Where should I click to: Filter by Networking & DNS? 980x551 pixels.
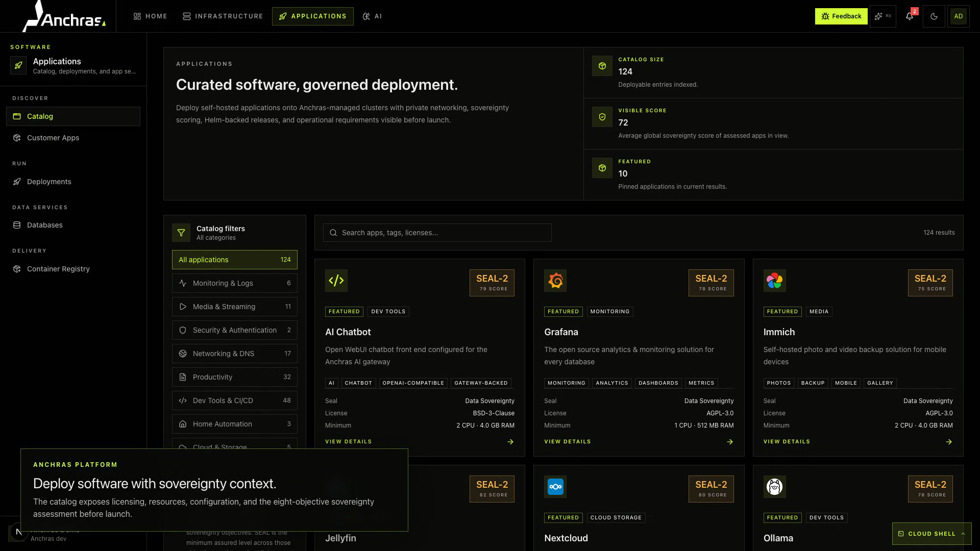(235, 354)
